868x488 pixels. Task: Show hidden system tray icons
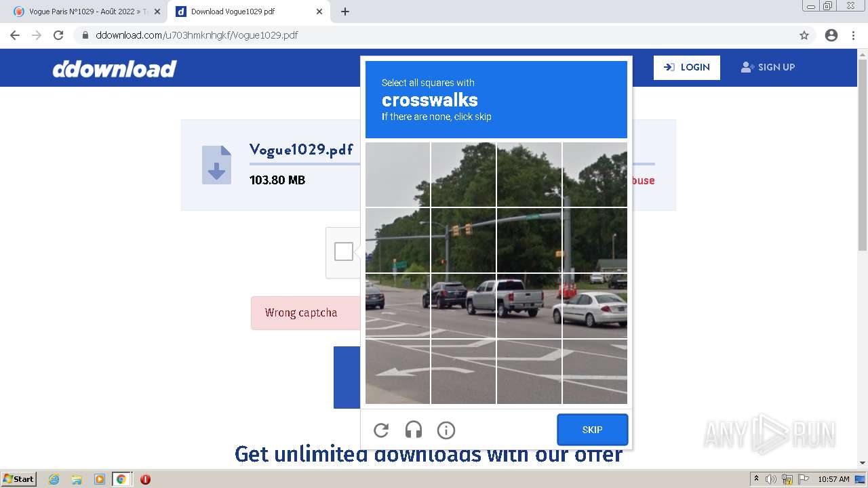pyautogui.click(x=756, y=479)
